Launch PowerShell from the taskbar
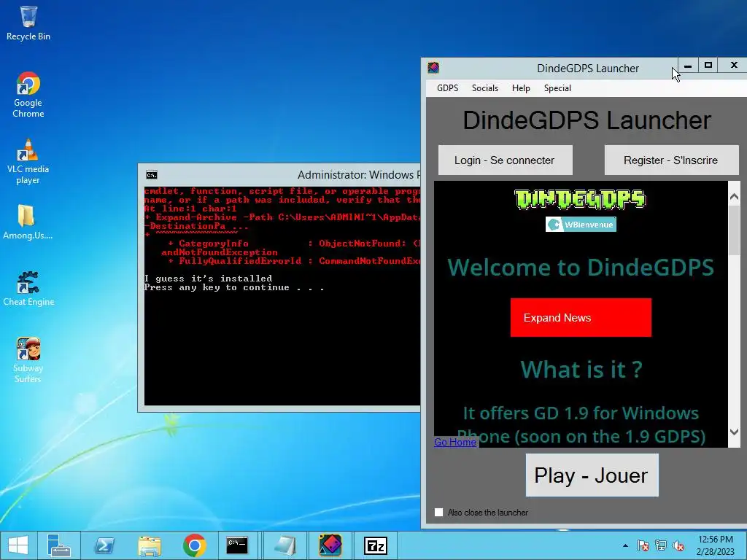This screenshot has width=747, height=560. pos(104,545)
